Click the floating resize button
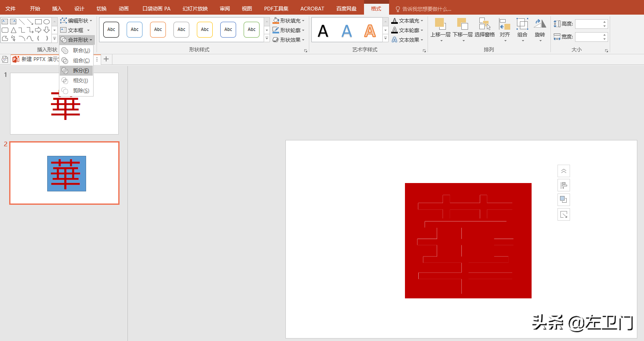This screenshot has width=644, height=341. (x=564, y=214)
